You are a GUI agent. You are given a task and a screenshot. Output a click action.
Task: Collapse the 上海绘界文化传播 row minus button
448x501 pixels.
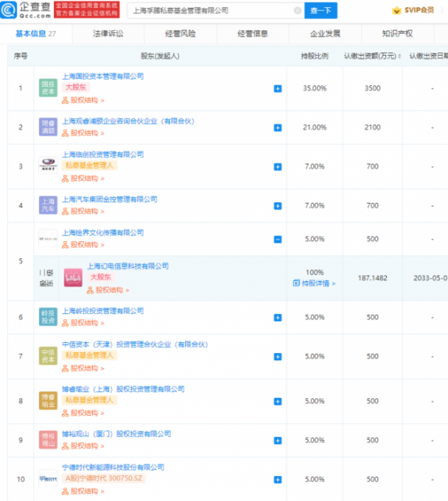[x=277, y=240]
